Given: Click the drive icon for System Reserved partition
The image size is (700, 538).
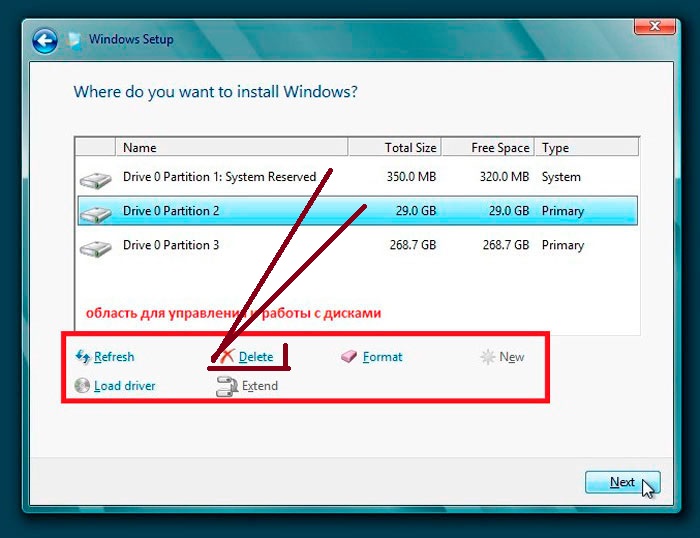Looking at the screenshot, I should [96, 180].
